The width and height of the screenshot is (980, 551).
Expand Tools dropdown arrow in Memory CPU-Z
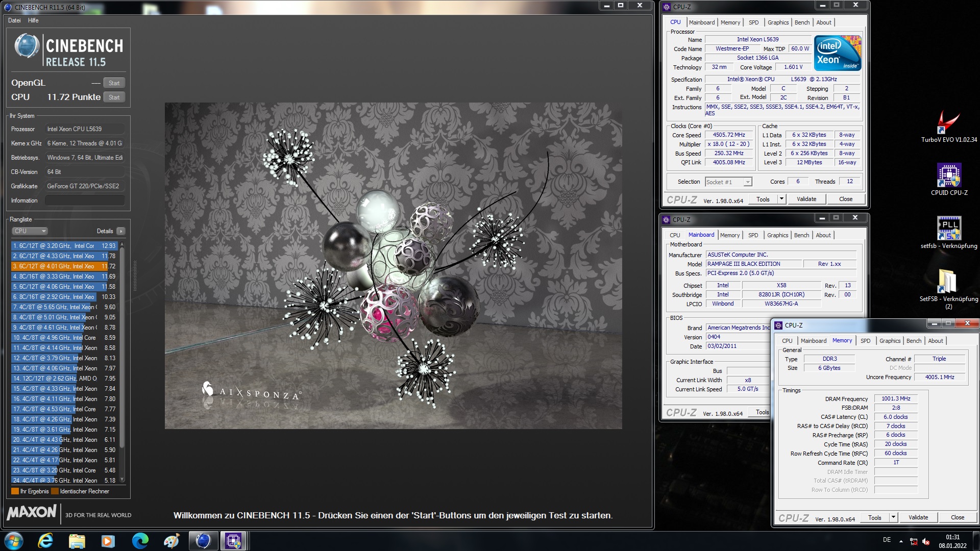(x=893, y=517)
